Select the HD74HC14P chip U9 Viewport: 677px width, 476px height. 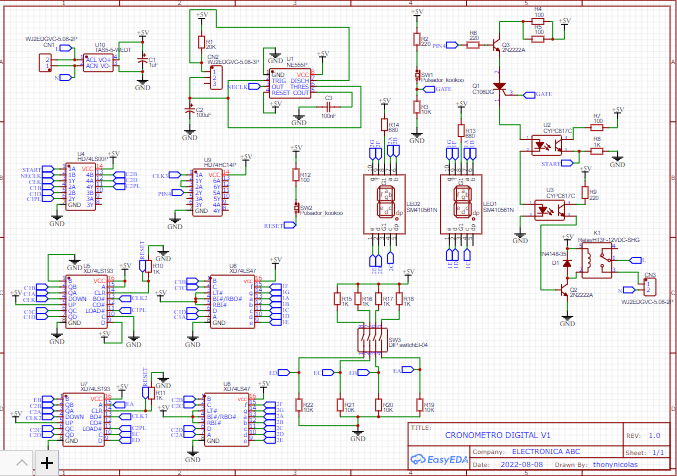(x=207, y=193)
